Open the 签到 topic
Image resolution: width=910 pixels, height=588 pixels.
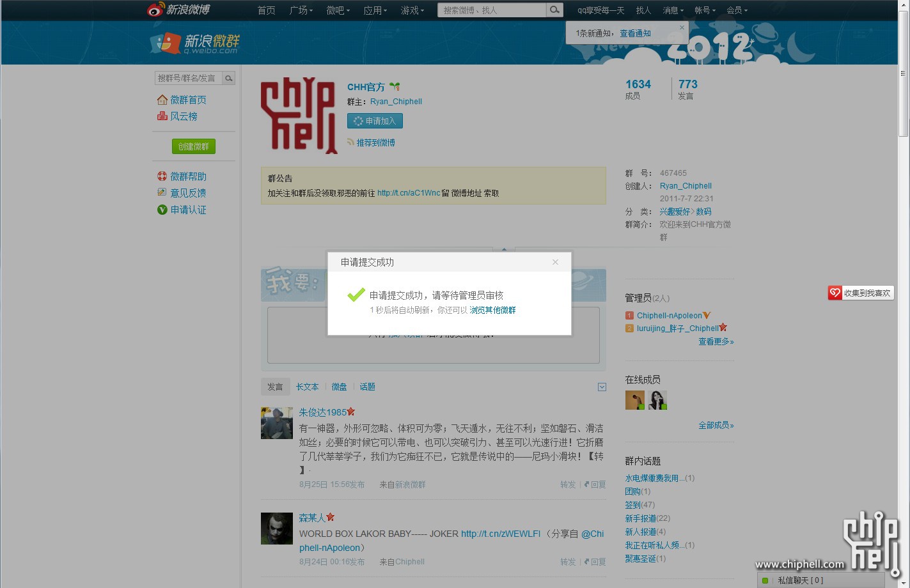tap(632, 505)
